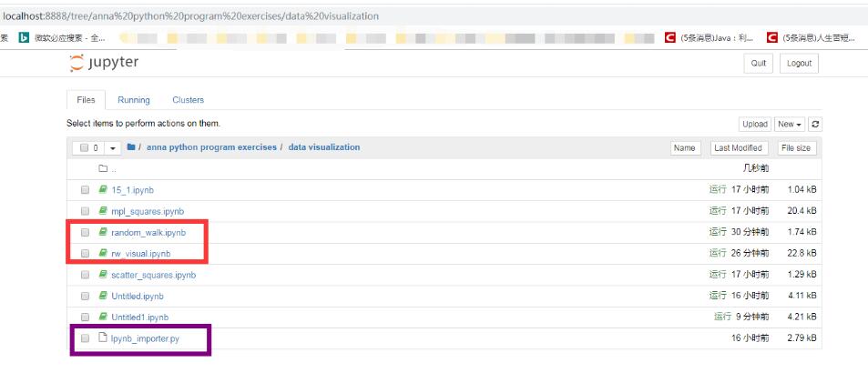The image size is (868, 383).
Task: Check the box for random_walk.ipynb
Action: 85,233
